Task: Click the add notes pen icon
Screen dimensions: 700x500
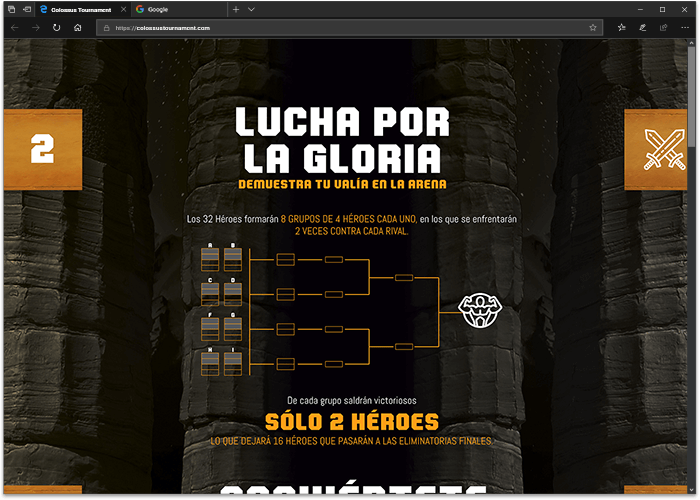Action: coord(642,28)
